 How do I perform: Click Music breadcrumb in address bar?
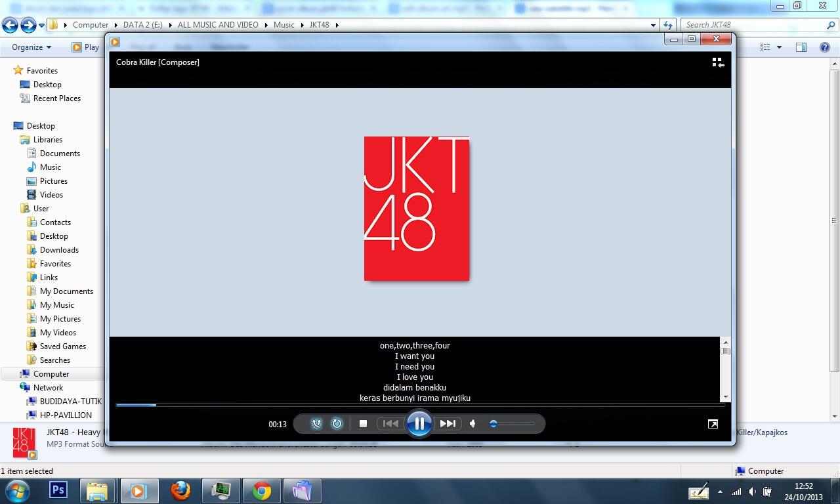(284, 25)
